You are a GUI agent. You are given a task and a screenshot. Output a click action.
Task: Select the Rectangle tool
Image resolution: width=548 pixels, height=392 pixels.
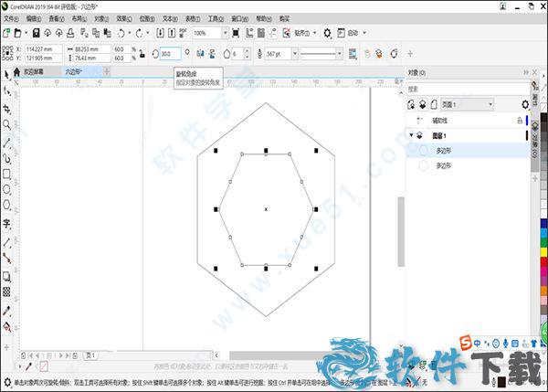[x=7, y=174]
